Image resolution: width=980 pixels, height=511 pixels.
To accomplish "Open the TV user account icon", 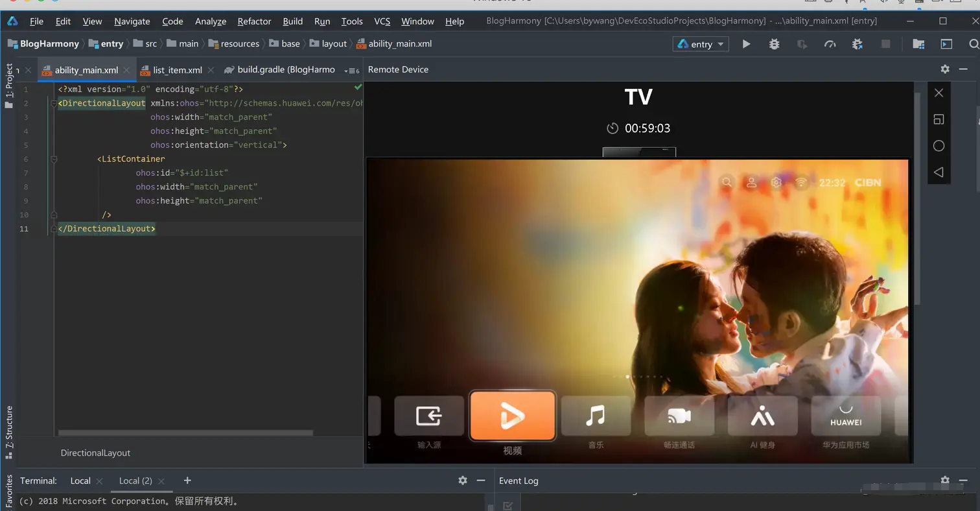I will (x=751, y=183).
